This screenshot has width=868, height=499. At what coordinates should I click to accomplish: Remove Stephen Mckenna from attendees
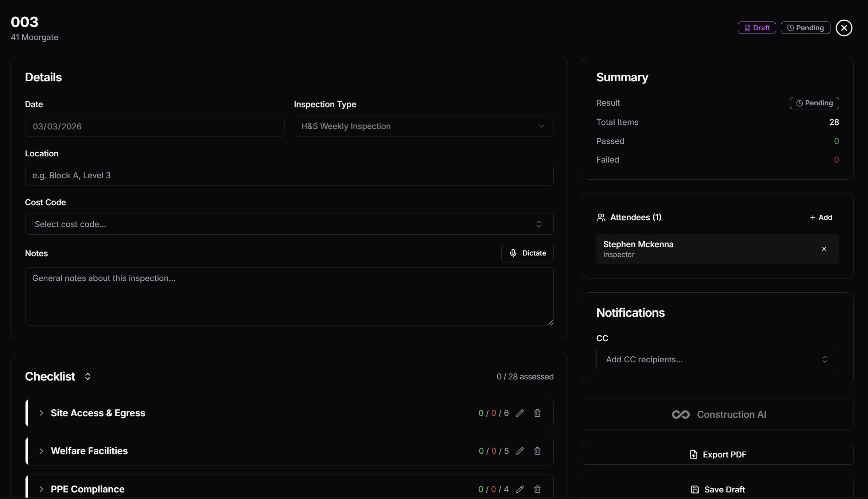point(824,249)
